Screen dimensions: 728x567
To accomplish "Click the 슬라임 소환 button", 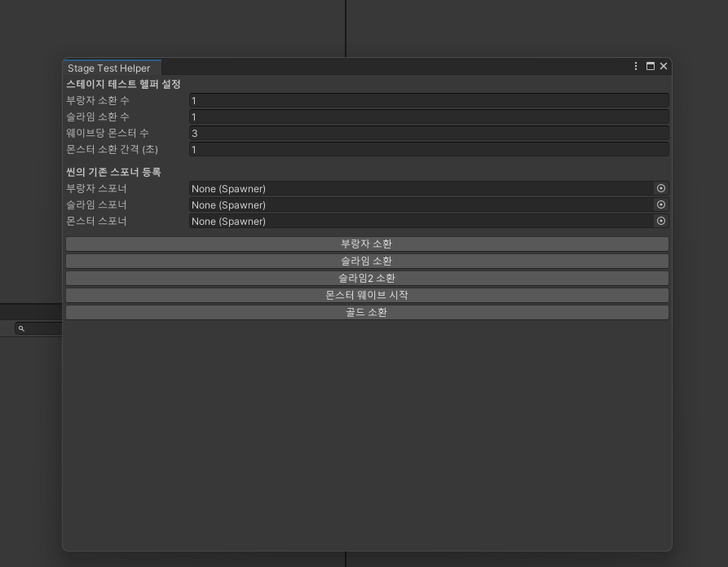I will click(367, 262).
